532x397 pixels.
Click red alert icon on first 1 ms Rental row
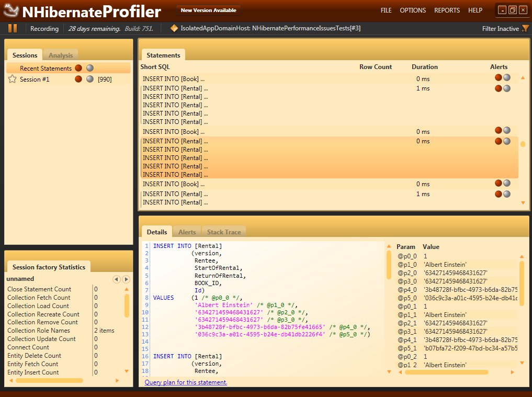499,88
